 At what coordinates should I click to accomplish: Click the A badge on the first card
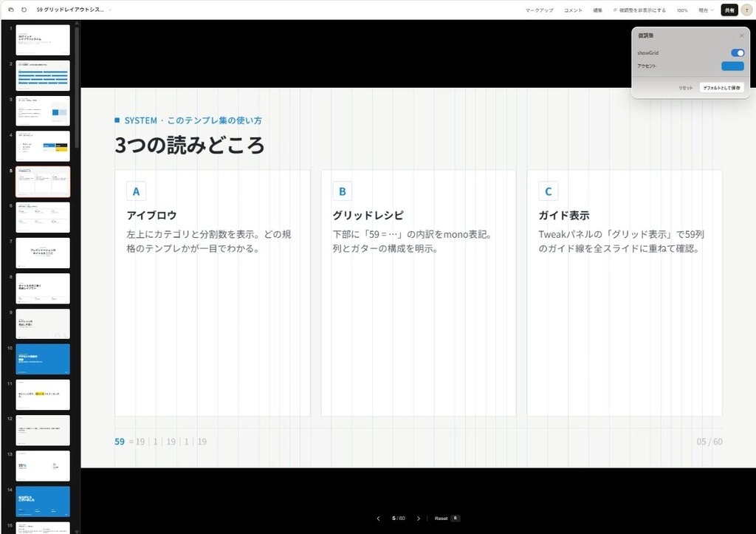tap(136, 191)
